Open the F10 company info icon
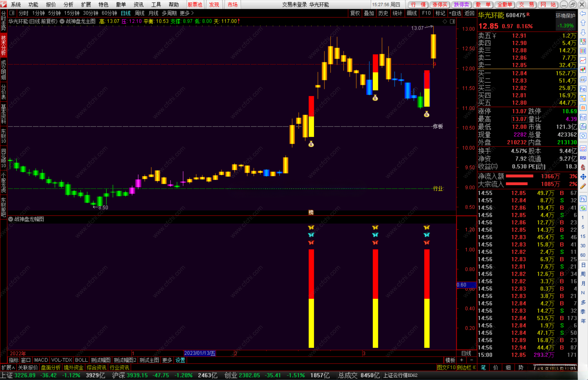This screenshot has height=380, width=588. click(x=583, y=89)
